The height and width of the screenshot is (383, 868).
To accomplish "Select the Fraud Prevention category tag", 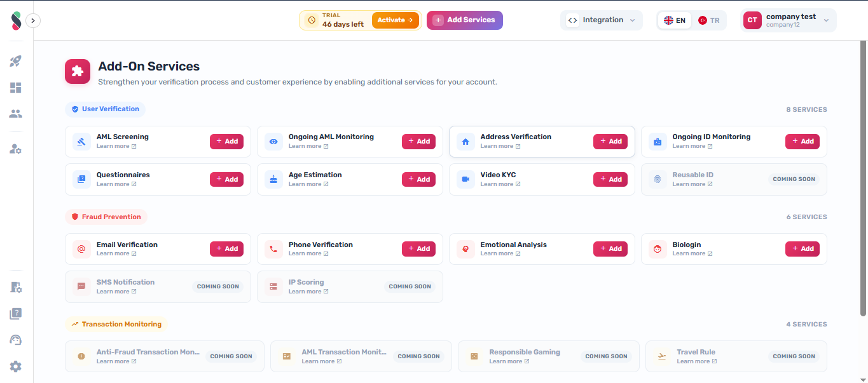I will tap(106, 217).
